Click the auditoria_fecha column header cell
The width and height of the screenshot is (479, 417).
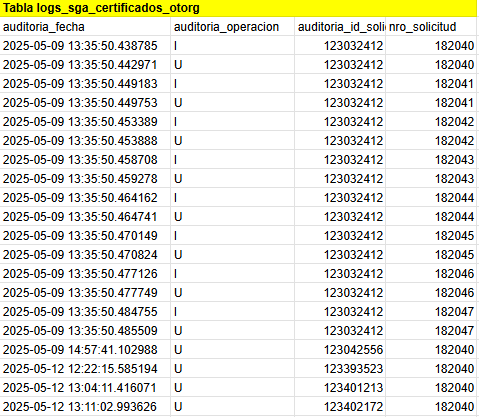[85, 27]
